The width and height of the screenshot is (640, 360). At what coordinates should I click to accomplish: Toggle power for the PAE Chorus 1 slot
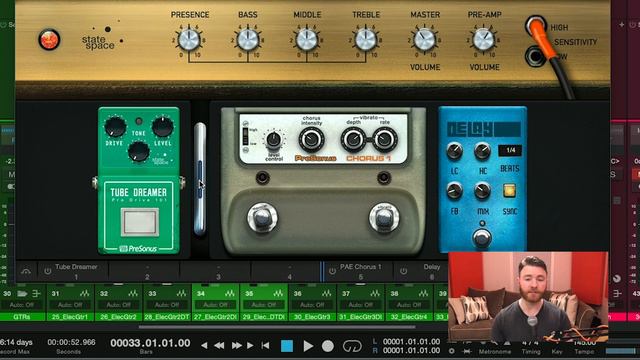(x=332, y=271)
